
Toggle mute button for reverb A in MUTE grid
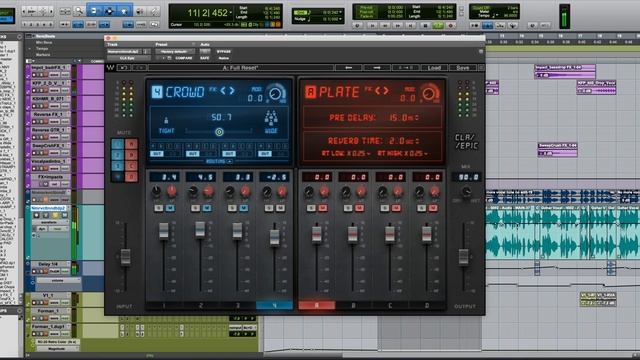pyautogui.click(x=131, y=144)
